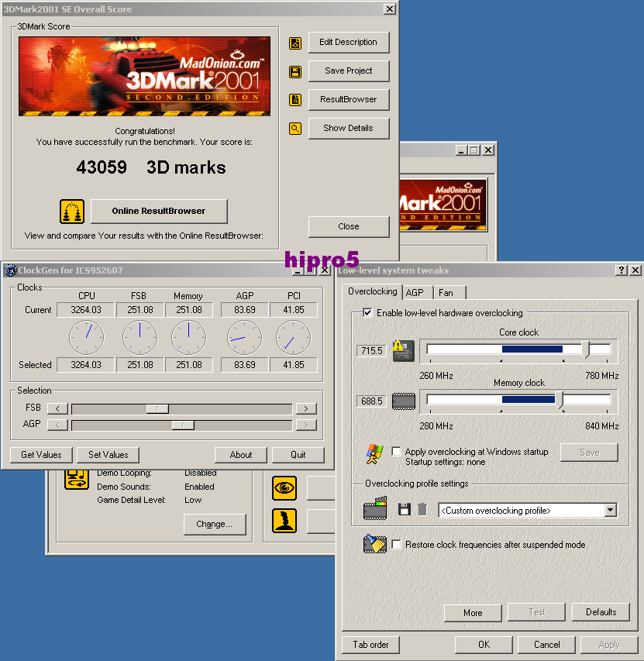
Task: Click the More button
Action: (473, 612)
